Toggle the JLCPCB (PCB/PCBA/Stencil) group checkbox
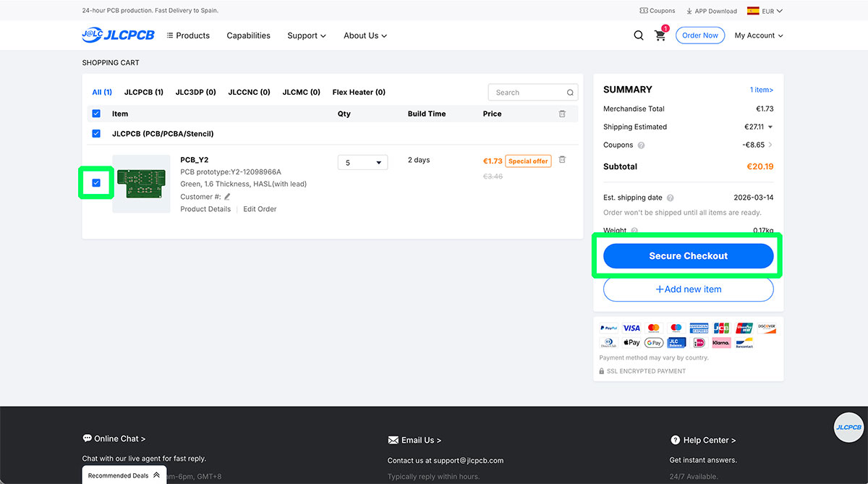Viewport: 868px width, 484px height. coord(96,134)
